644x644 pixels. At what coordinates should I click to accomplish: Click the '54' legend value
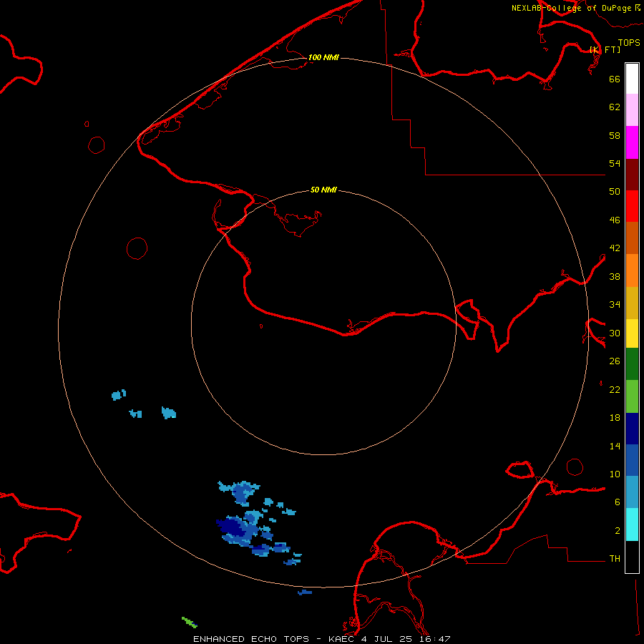click(615, 163)
